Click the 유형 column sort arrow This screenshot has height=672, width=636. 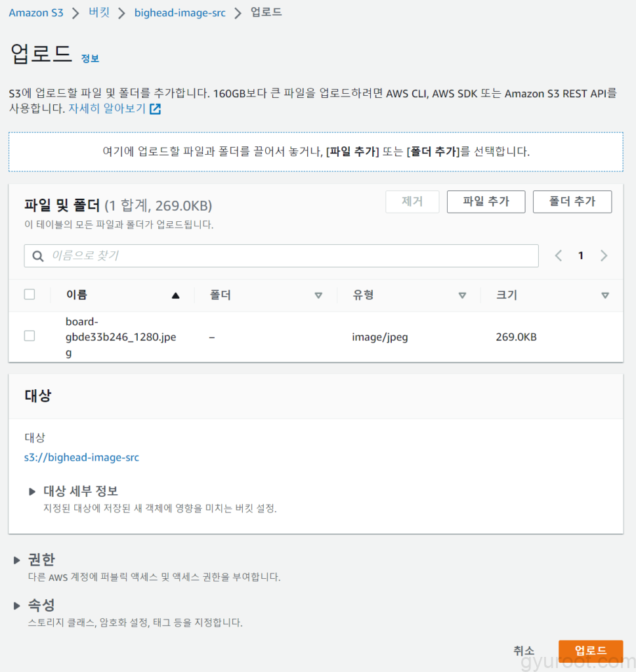pyautogui.click(x=462, y=295)
